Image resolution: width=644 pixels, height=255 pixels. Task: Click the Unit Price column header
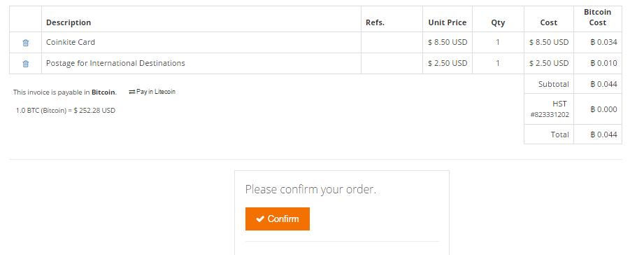tap(448, 22)
